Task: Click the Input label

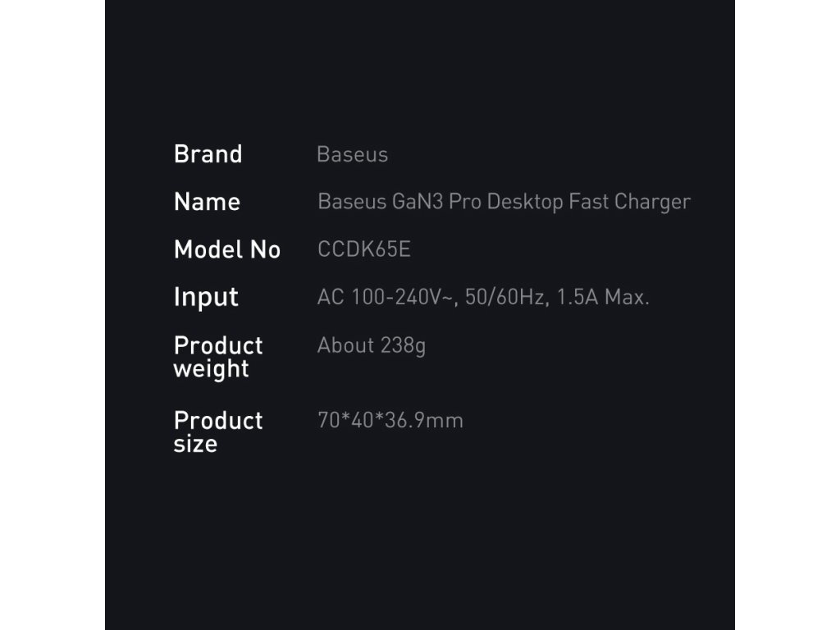Action: pyautogui.click(x=206, y=297)
